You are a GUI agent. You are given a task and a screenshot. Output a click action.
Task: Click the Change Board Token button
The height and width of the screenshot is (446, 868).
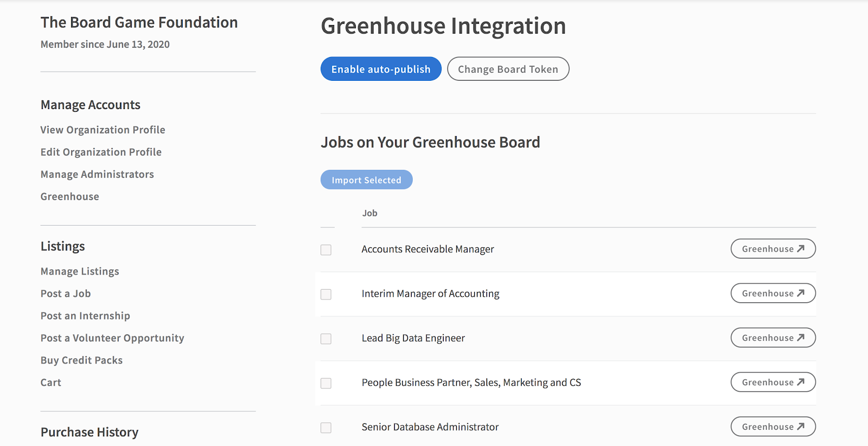point(508,69)
